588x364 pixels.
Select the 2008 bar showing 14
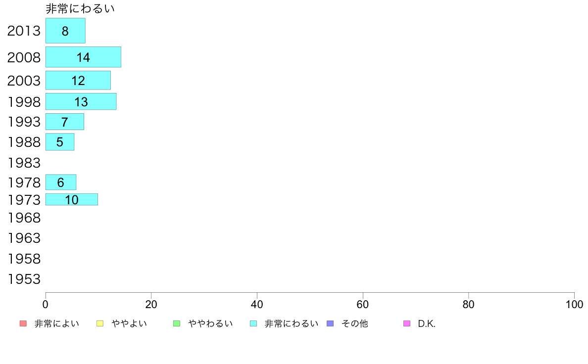pos(83,57)
